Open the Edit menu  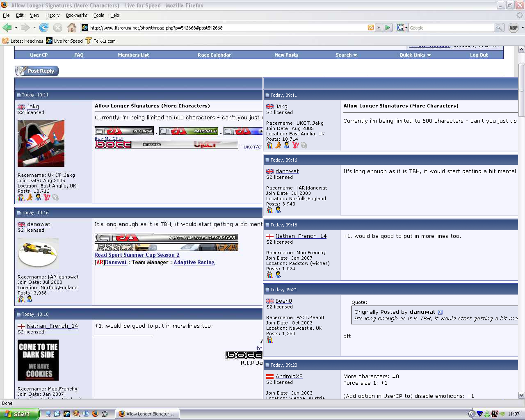coord(20,15)
